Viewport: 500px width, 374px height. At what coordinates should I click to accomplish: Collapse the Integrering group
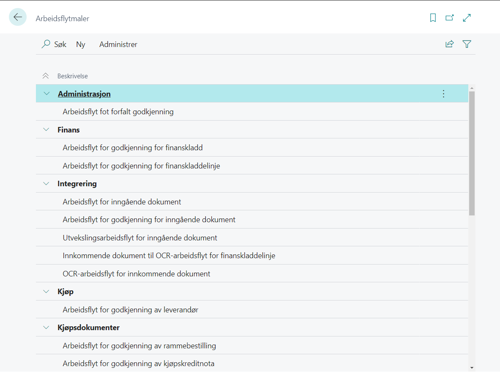46,184
